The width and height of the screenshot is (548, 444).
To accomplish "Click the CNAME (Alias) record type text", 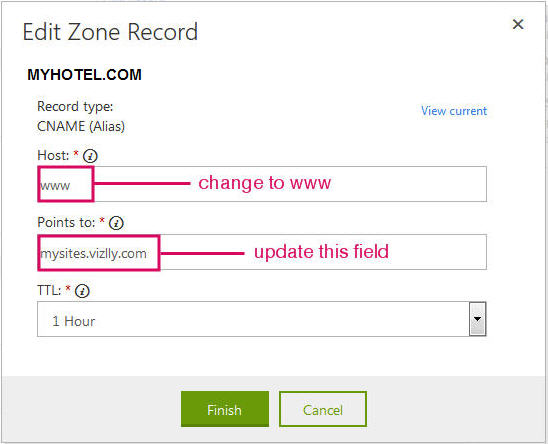I will (x=81, y=126).
